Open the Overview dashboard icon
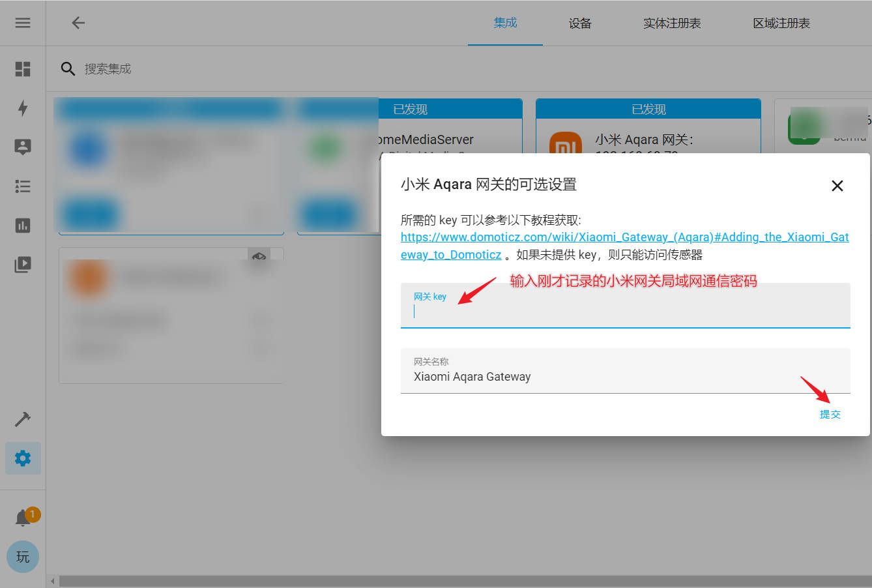 pos(23,68)
